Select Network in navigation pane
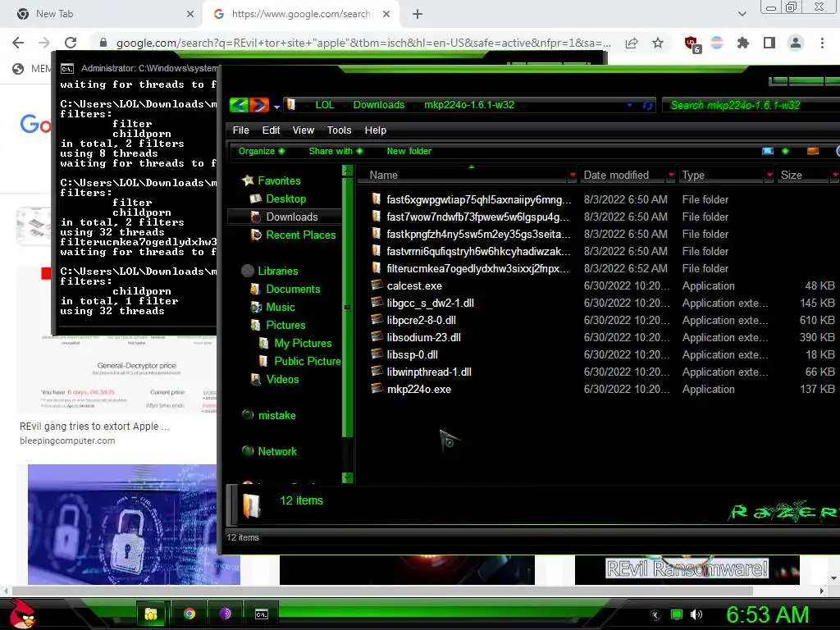This screenshot has height=630, width=840. point(277,452)
